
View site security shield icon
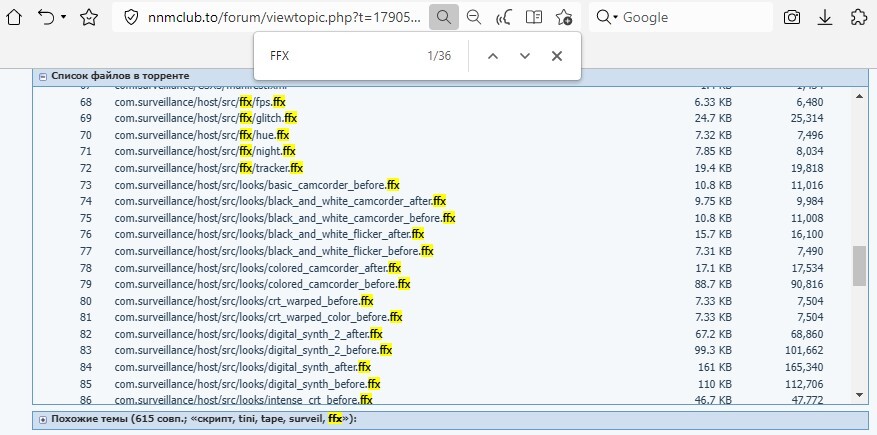coord(130,17)
